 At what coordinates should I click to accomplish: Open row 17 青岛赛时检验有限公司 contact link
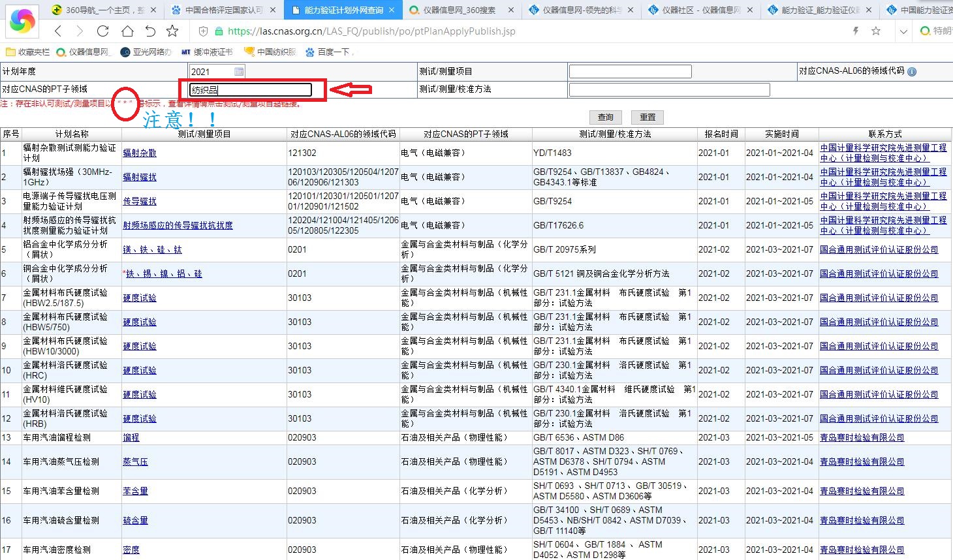point(862,550)
